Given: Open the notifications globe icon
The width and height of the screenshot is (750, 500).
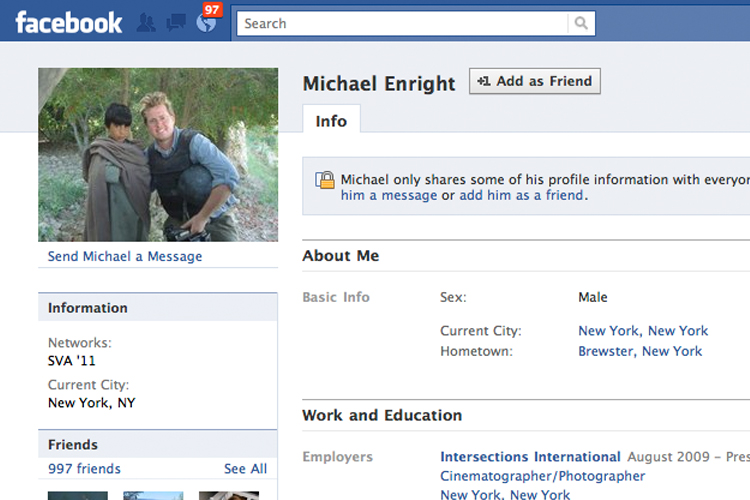Looking at the screenshot, I should (x=206, y=22).
